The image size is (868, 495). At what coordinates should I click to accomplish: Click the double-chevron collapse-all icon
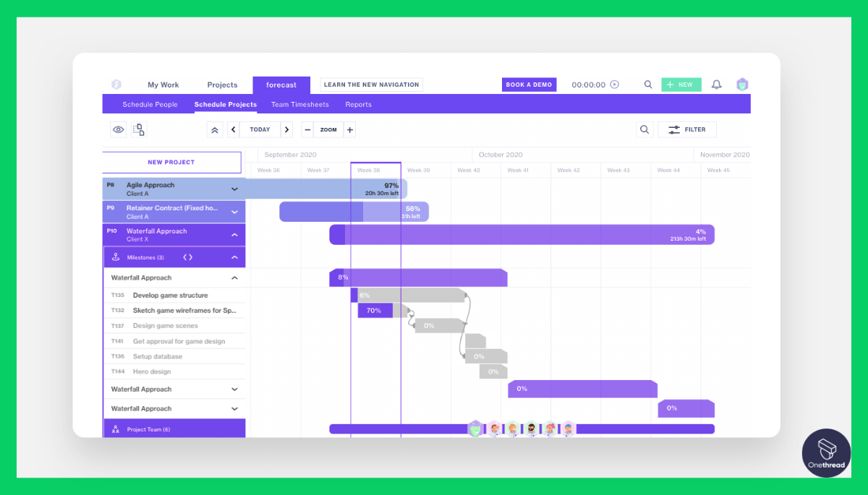(215, 129)
